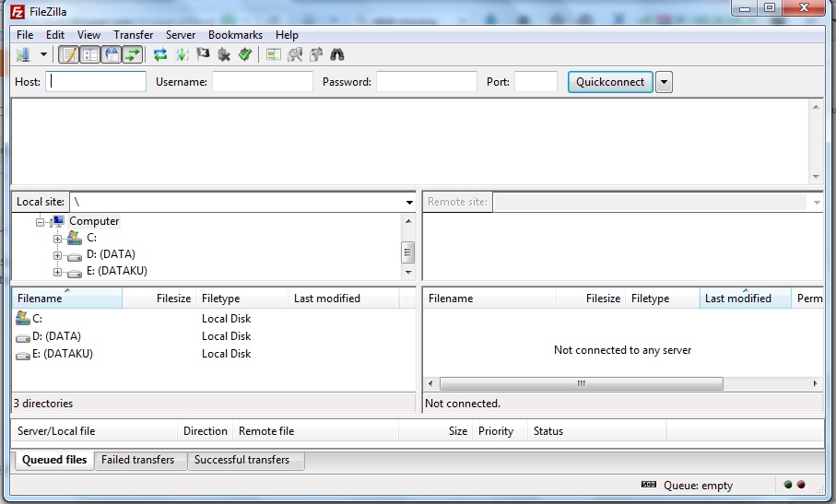The image size is (836, 504).
Task: Toggle directory comparison icon
Action: click(295, 54)
